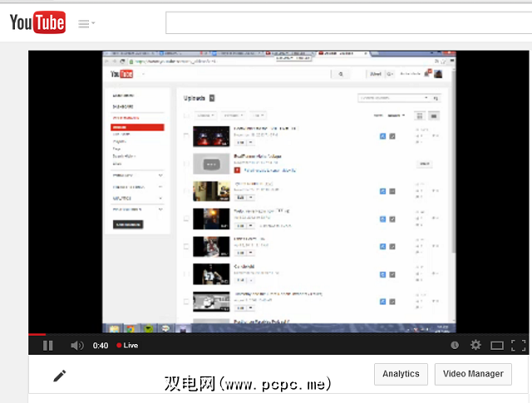This screenshot has width=532, height=403.
Task: Open player settings gear icon
Action: click(475, 345)
